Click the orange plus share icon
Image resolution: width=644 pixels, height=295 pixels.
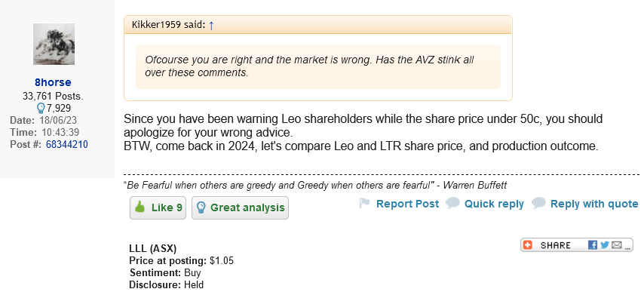coord(528,245)
